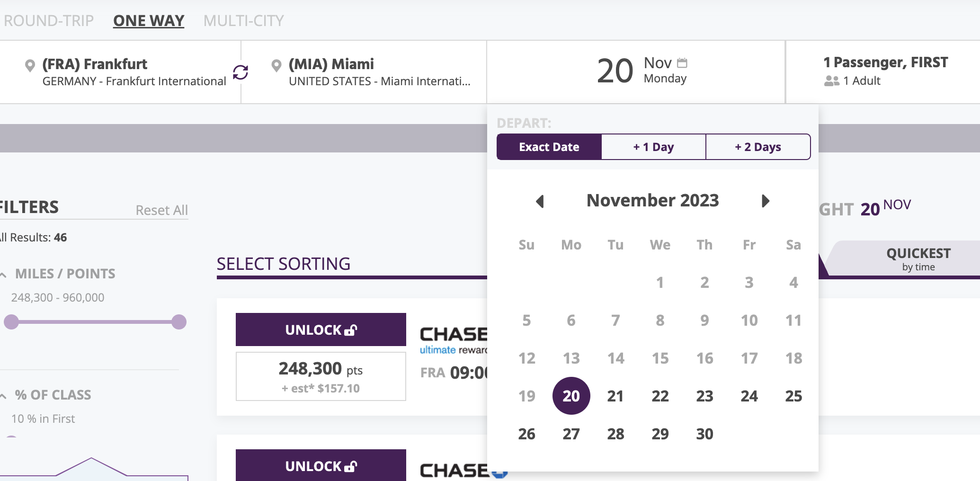Collapse the MILES / POINTS filter section
Viewport: 980px width, 481px height.
tap(4, 275)
